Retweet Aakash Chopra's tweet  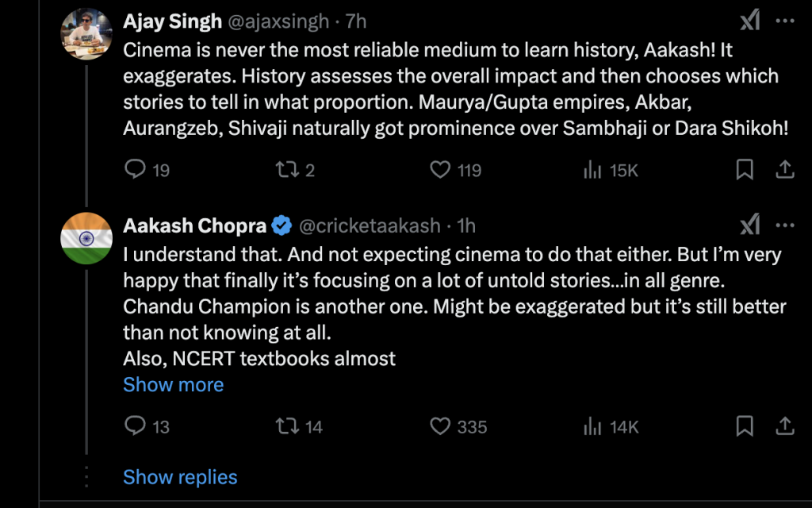(285, 426)
